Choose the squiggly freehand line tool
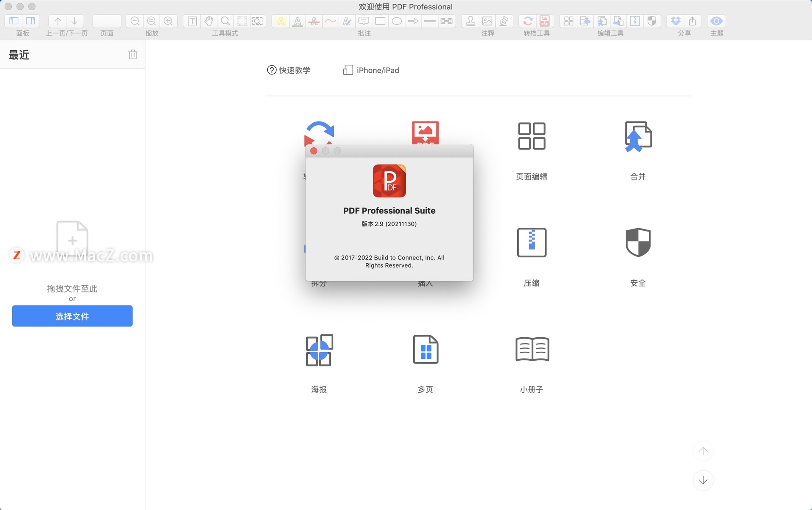Viewport: 812px width, 510px height. (331, 21)
